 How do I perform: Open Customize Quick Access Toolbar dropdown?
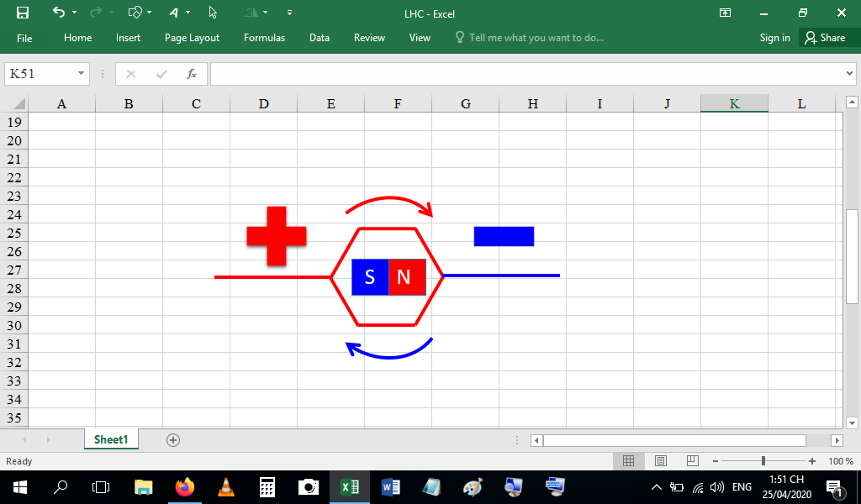(289, 13)
